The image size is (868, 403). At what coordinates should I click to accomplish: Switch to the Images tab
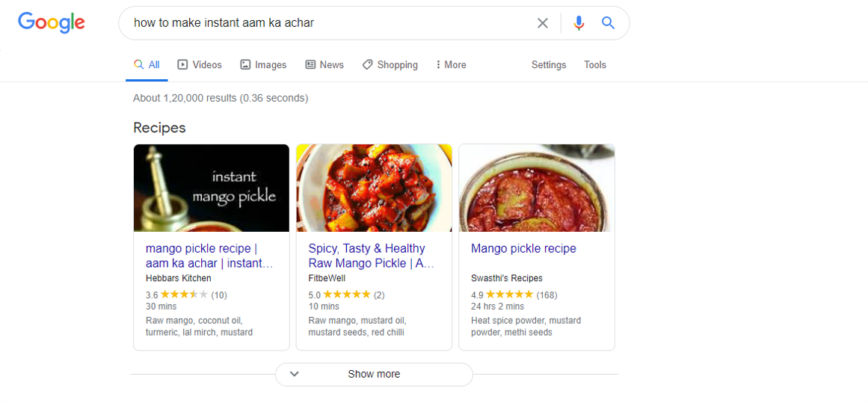coord(263,65)
